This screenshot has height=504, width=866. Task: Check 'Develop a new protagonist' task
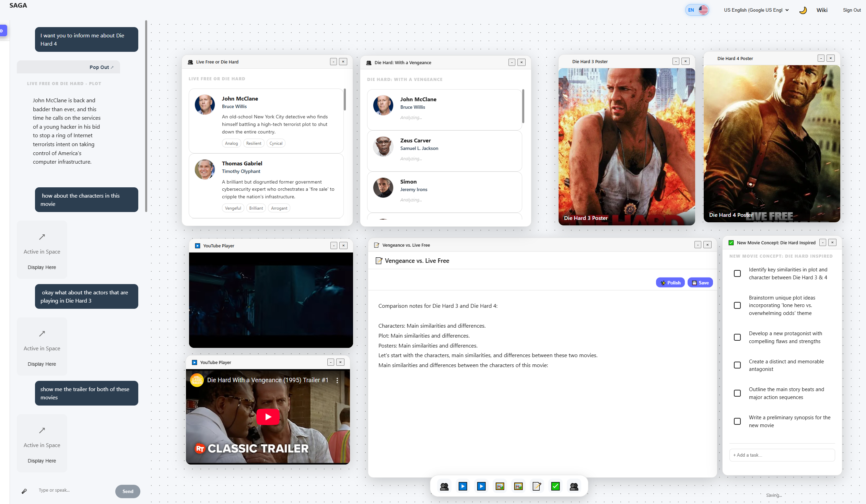(x=737, y=337)
